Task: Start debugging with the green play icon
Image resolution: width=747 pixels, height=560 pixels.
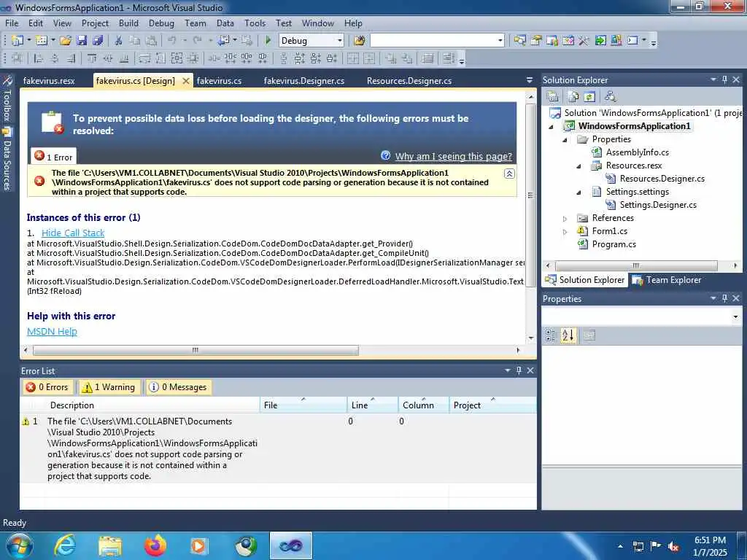Action: click(x=268, y=41)
